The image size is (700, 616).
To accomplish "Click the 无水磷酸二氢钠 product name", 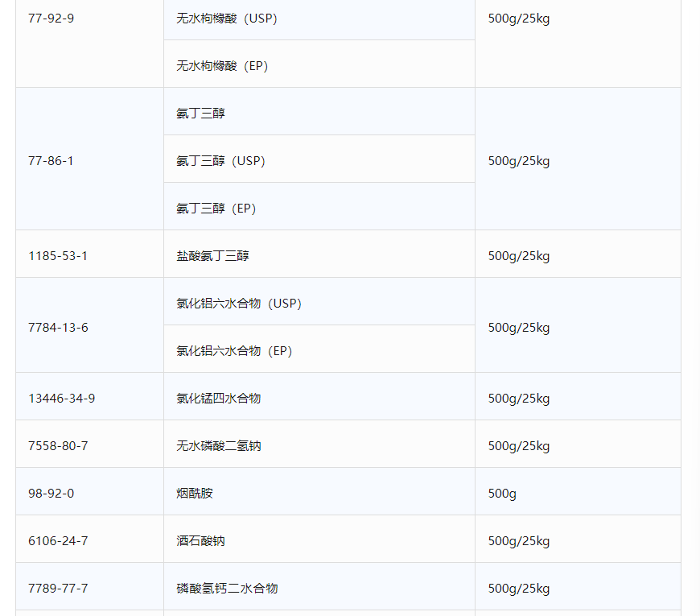I will [219, 446].
